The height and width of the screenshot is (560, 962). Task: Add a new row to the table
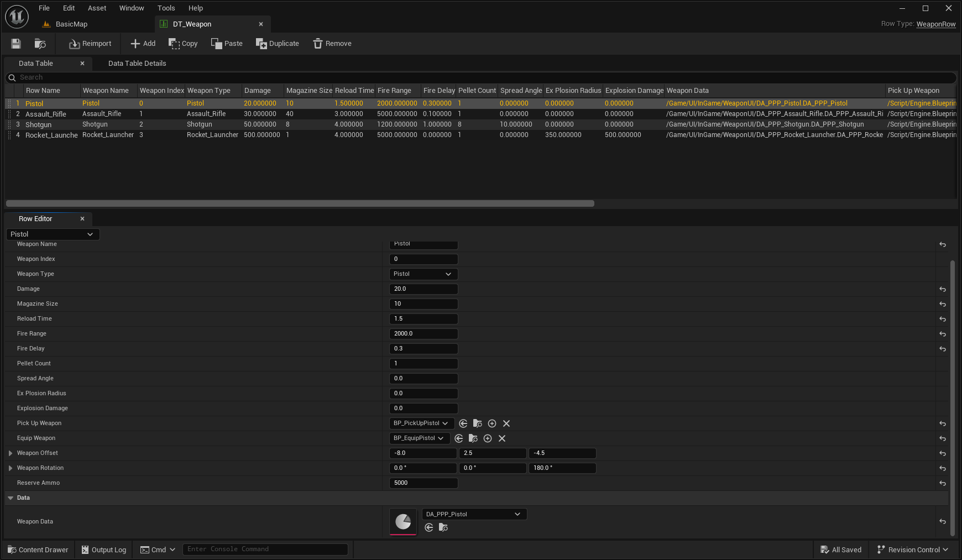(x=143, y=44)
